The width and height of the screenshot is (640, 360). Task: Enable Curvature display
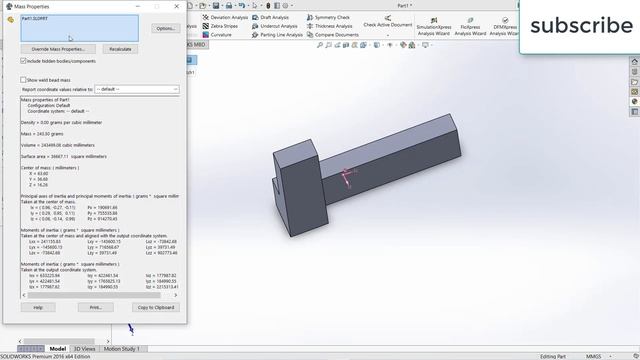(x=217, y=35)
